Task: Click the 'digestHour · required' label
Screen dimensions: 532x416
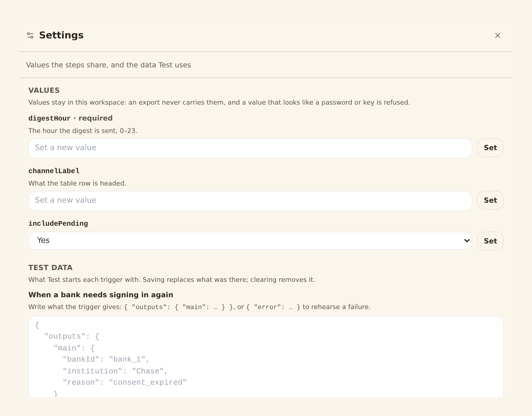Action: point(70,118)
